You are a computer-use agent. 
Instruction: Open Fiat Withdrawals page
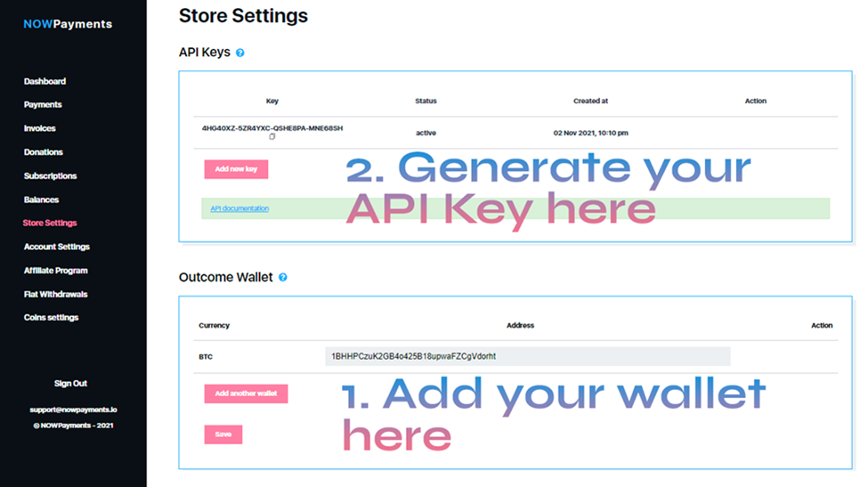[x=55, y=295]
